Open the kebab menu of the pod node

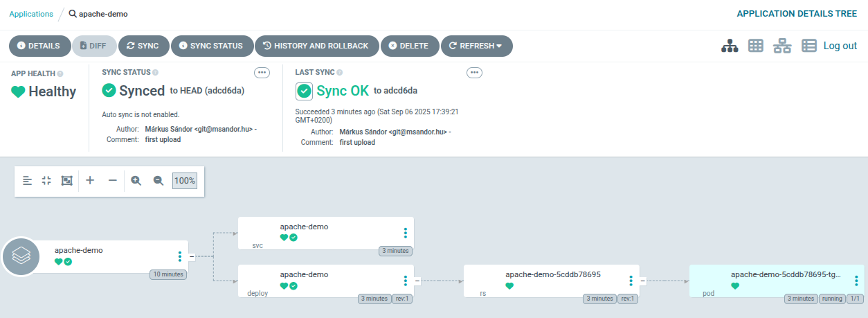pyautogui.click(x=856, y=281)
